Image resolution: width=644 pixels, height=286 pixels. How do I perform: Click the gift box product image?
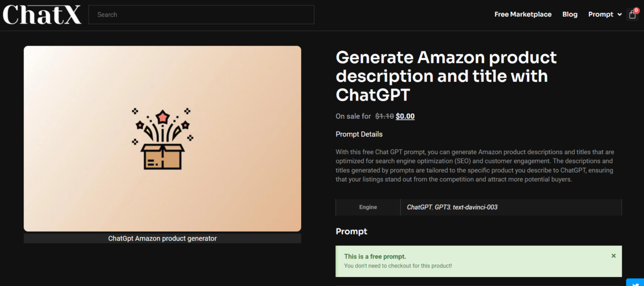tap(162, 139)
